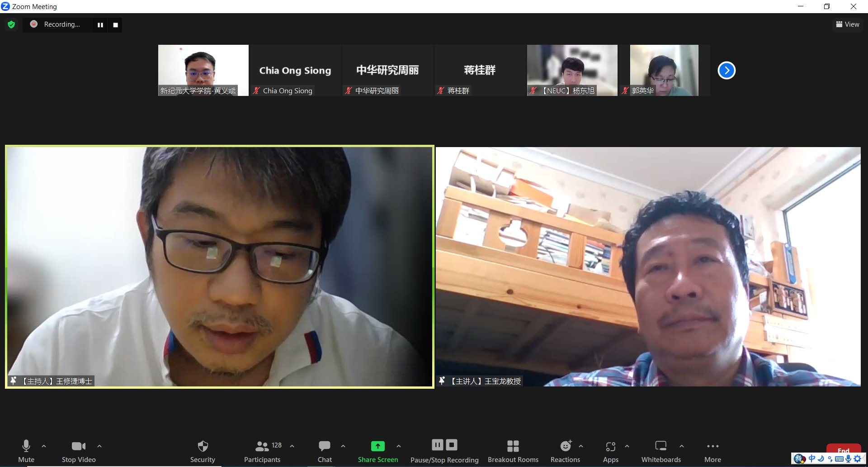
Task: Open the Chat panel
Action: [x=325, y=451]
